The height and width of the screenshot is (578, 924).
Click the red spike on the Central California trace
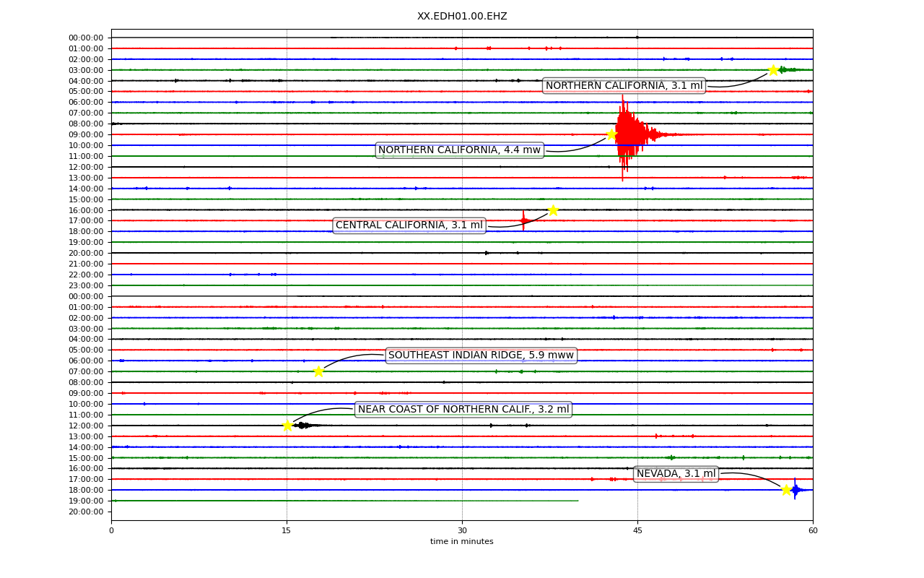tap(523, 220)
